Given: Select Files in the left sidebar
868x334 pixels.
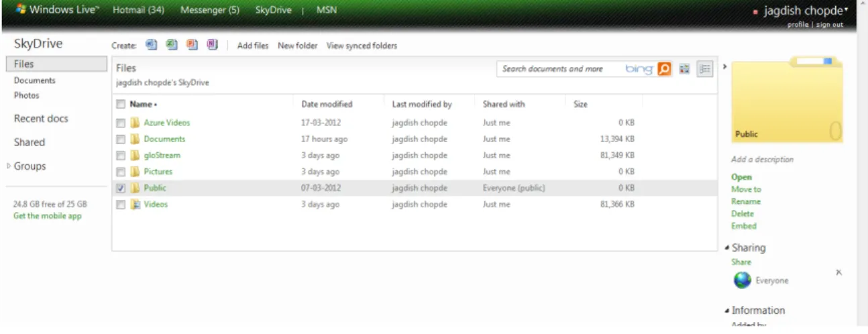Looking at the screenshot, I should tap(56, 64).
